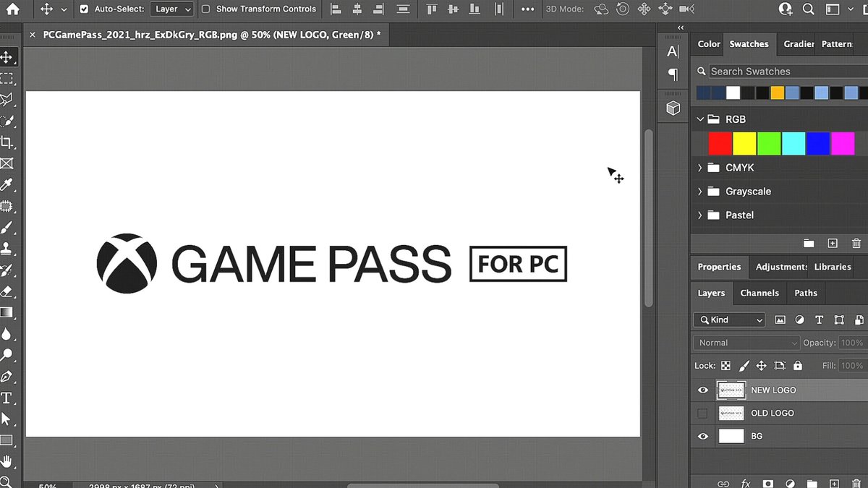This screenshot has width=868, height=488.
Task: Open the Paragraph panel icon
Action: (x=673, y=74)
